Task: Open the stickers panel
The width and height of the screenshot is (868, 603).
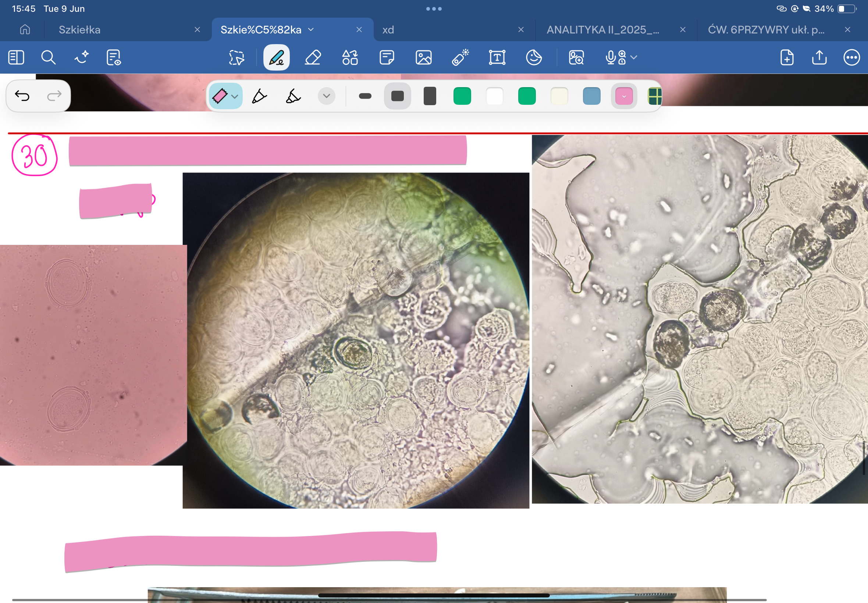Action: tap(534, 57)
